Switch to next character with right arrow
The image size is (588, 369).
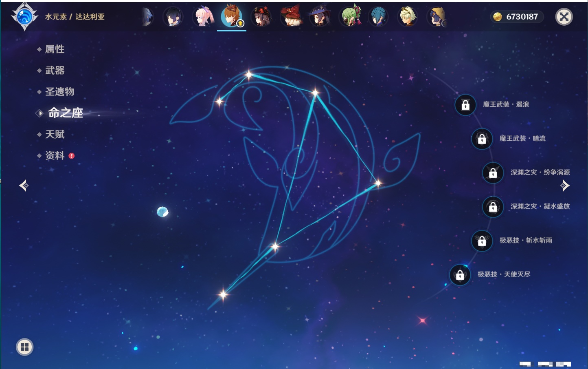[565, 186]
